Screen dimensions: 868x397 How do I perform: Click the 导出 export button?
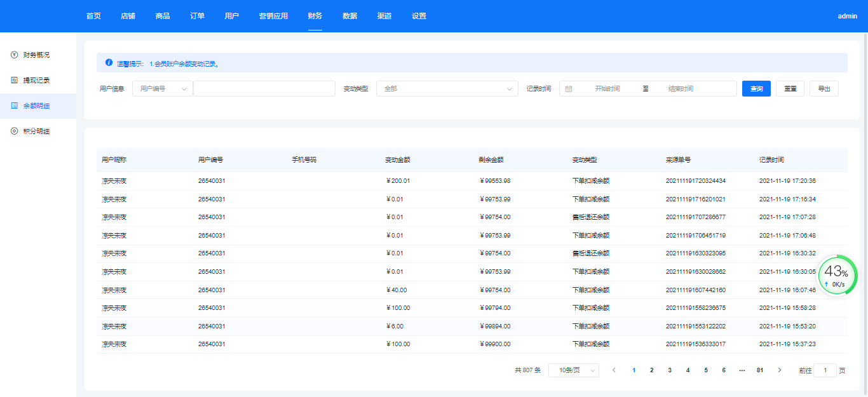tap(824, 89)
